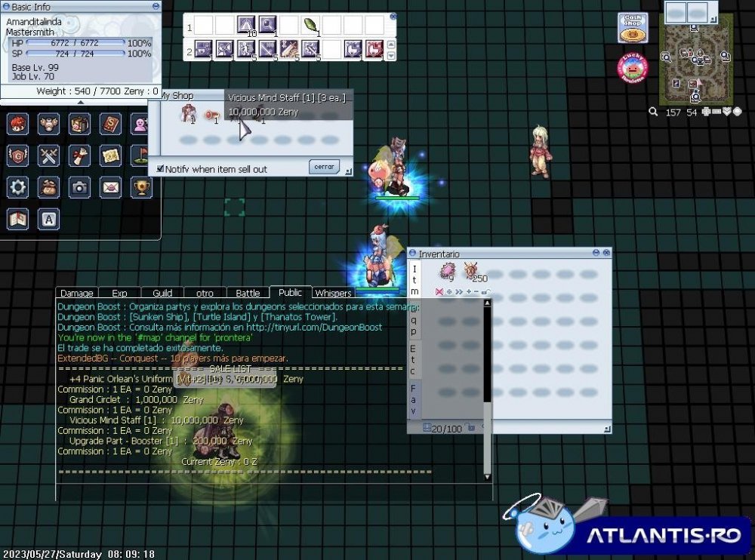Open the Etc inventory tab
Viewport: 755px width, 560px height.
point(413,359)
